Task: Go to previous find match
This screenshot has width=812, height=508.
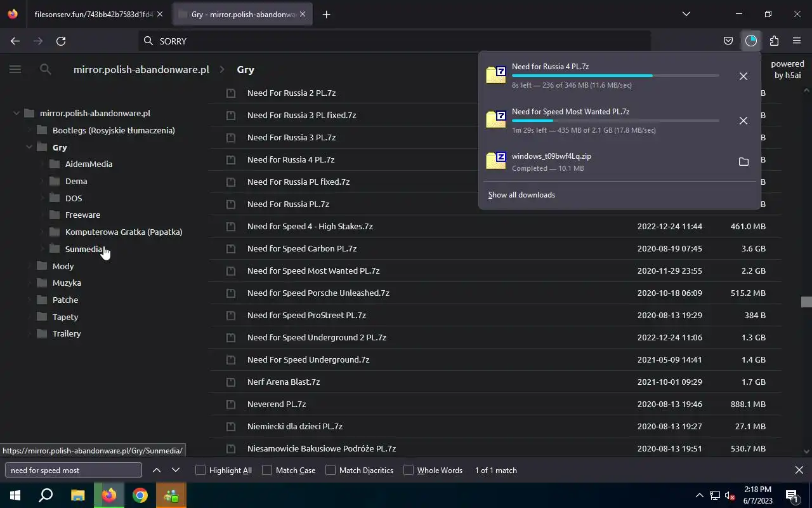Action: [157, 470]
